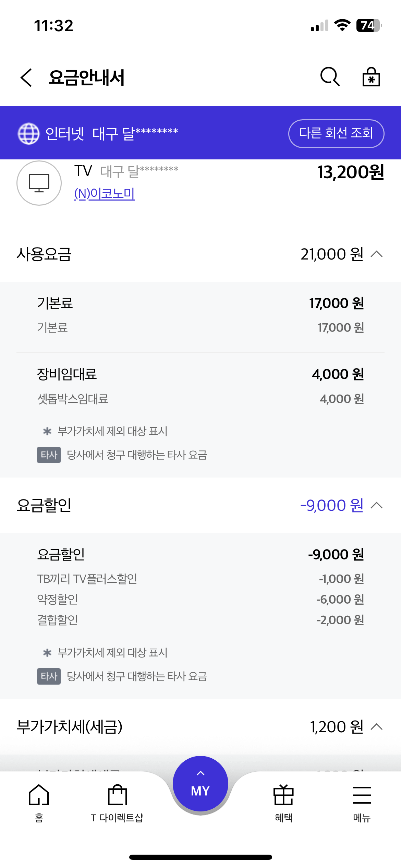Collapse the 사용요금 section chevron
401x868 pixels.
click(377, 254)
